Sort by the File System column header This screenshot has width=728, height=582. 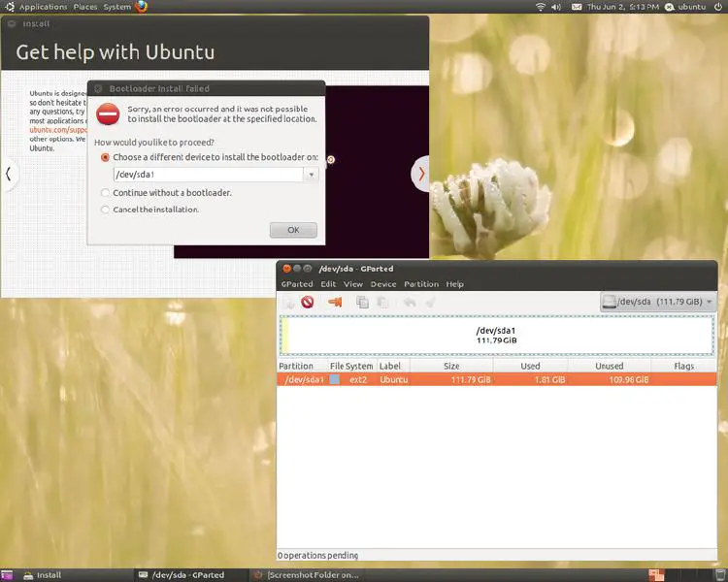coord(352,366)
